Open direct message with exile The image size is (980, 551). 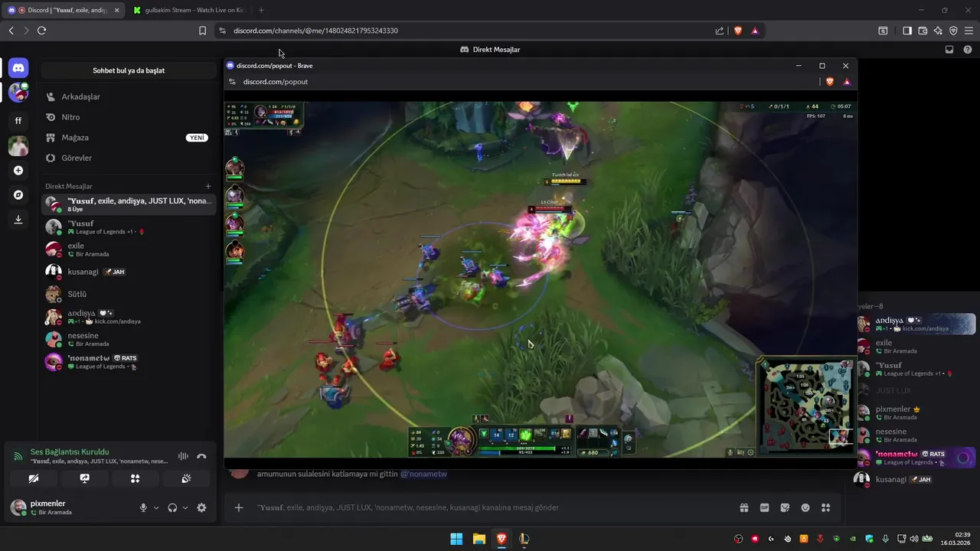(128, 249)
